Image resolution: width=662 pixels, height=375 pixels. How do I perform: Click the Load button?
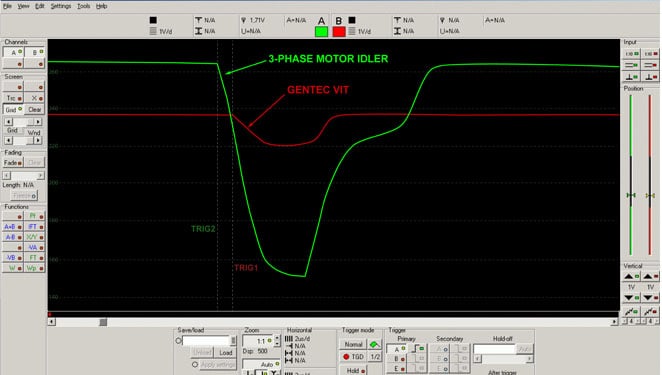226,353
